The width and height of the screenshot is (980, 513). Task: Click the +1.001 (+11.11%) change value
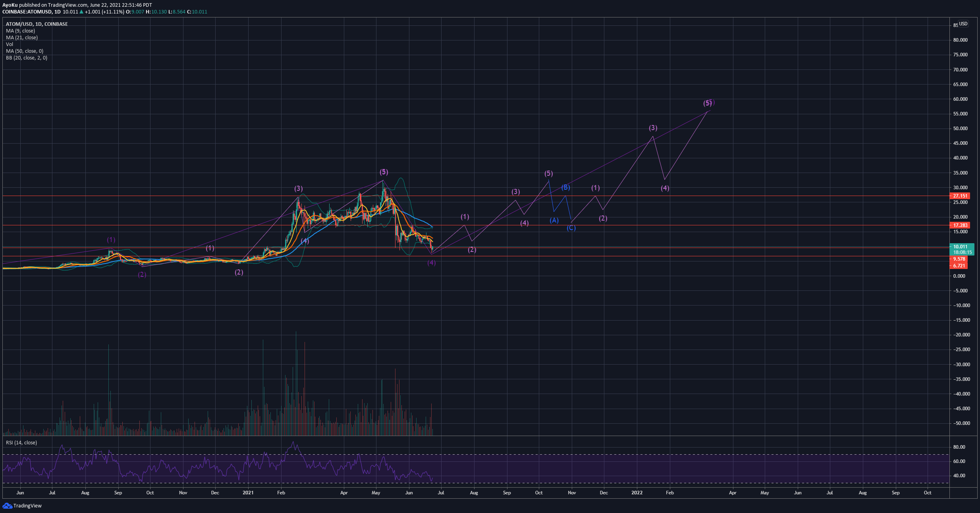104,12
